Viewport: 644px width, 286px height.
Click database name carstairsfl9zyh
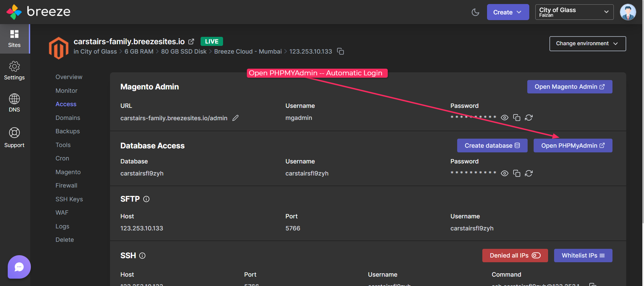pyautogui.click(x=142, y=173)
